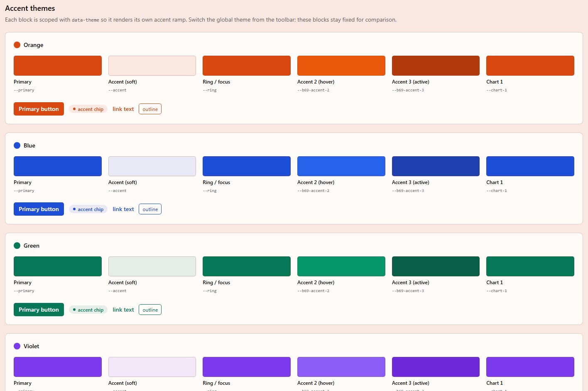Click the Blue --accent variable label
The width and height of the screenshot is (588, 391).
tap(118, 191)
